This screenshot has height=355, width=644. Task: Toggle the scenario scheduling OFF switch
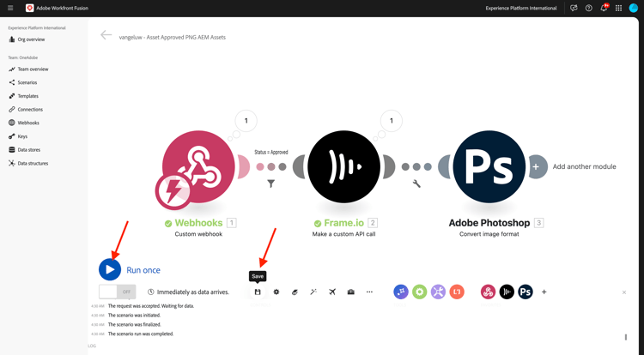[118, 292]
